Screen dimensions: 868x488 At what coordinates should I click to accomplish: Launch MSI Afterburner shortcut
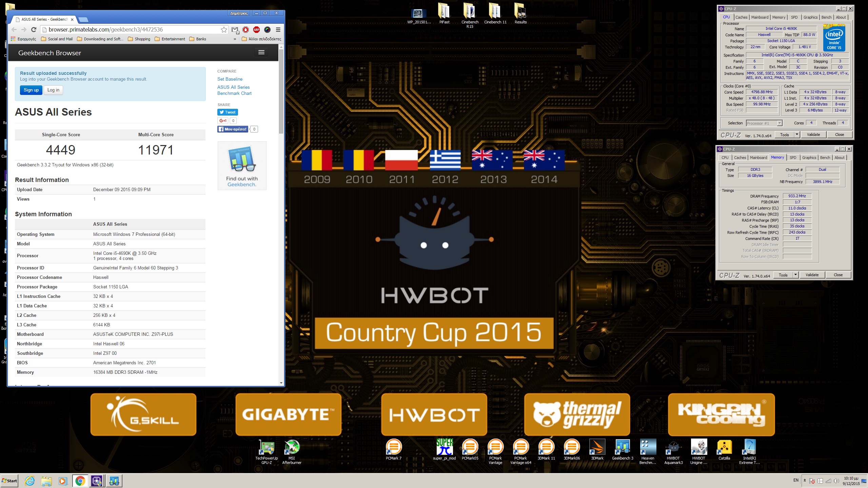click(292, 452)
